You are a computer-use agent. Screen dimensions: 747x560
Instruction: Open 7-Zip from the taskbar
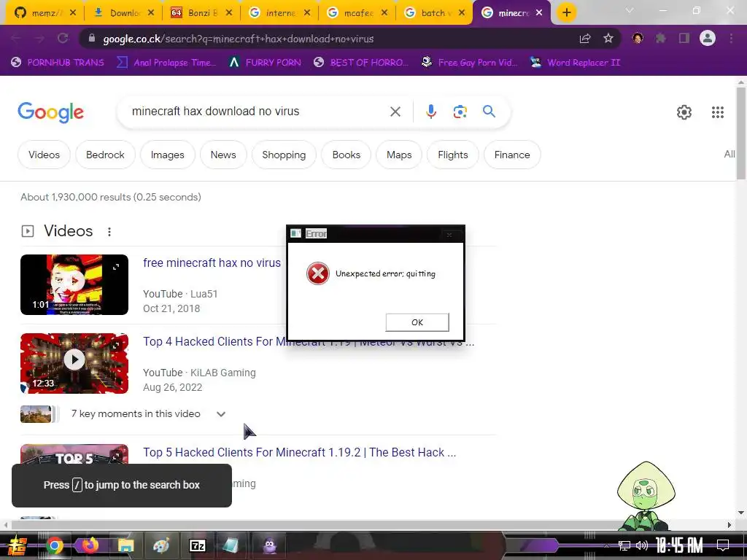pyautogui.click(x=197, y=545)
